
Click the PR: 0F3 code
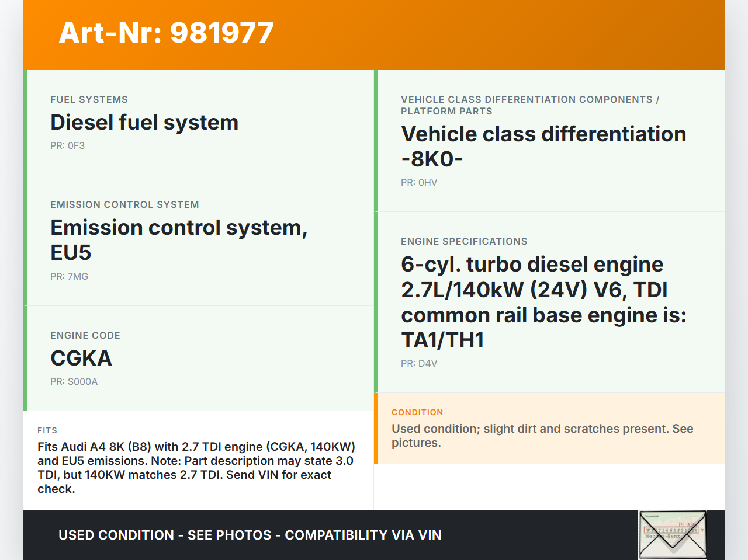(67, 146)
